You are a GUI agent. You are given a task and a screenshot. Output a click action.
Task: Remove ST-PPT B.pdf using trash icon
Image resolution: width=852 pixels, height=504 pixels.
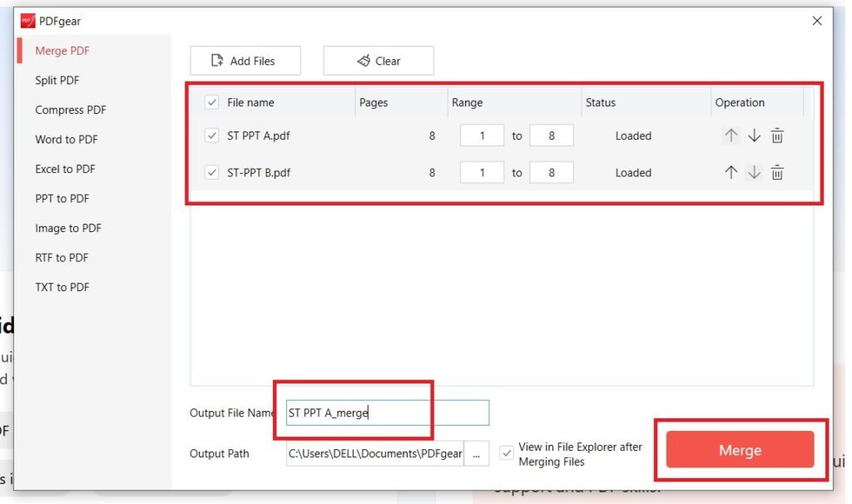click(x=777, y=172)
